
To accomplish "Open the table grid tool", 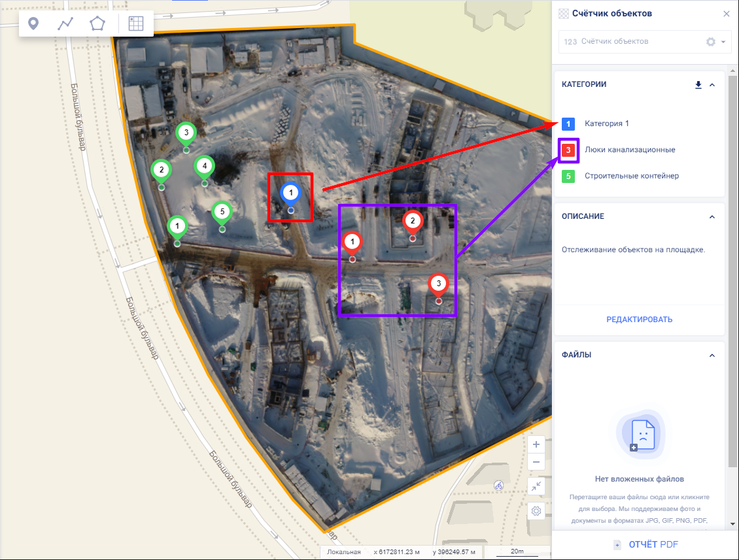I will point(135,24).
